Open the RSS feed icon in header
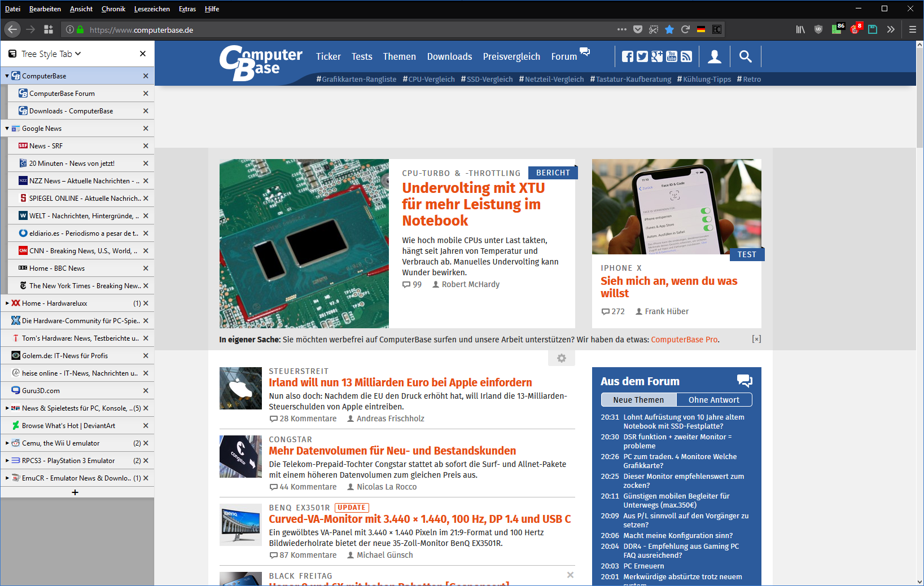This screenshot has height=586, width=924. [686, 56]
